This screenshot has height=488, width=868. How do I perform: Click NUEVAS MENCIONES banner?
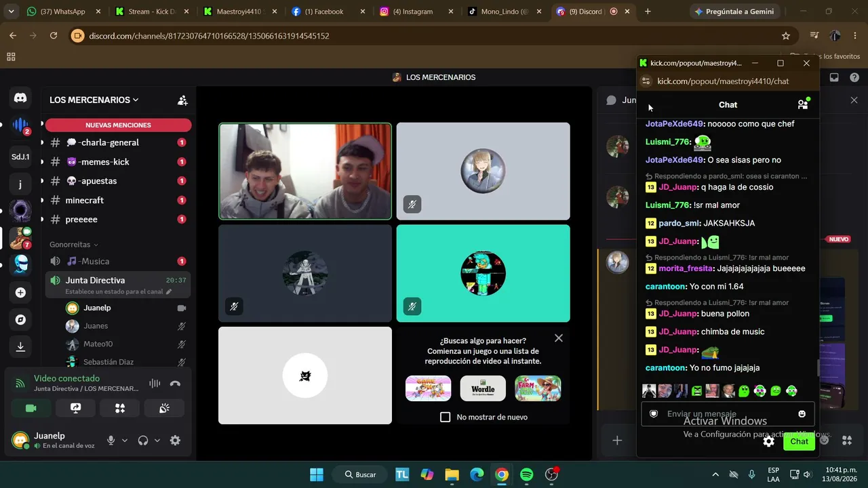point(118,125)
